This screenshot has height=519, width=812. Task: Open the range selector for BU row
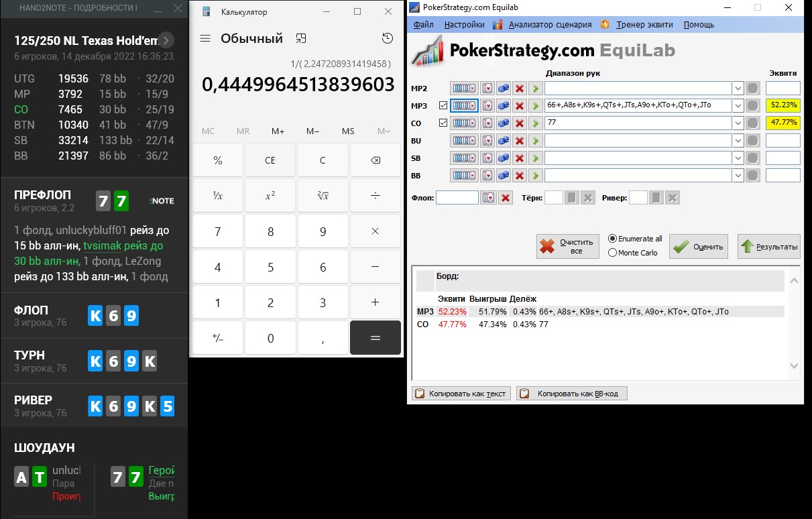point(464,141)
